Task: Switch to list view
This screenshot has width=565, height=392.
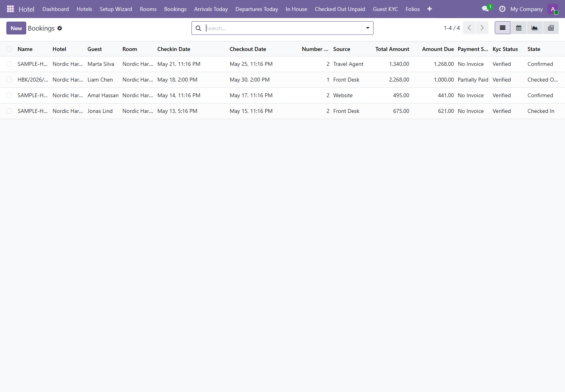Action: [x=503, y=28]
